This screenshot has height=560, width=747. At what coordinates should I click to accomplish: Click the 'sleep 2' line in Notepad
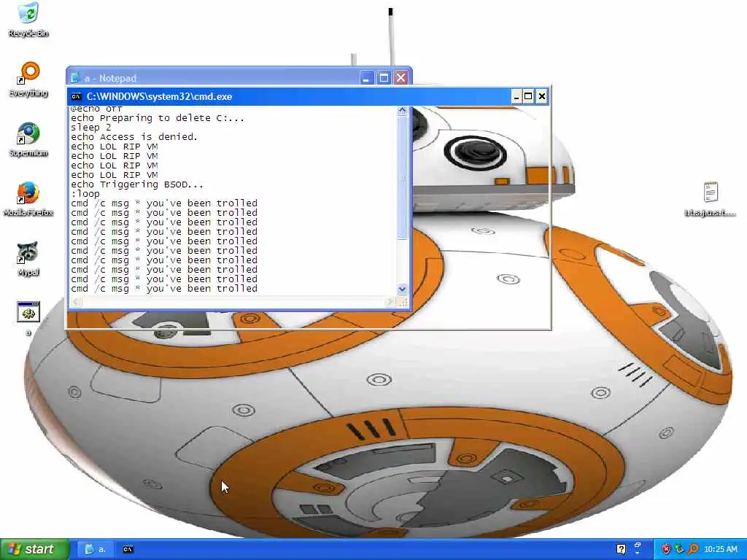point(90,128)
